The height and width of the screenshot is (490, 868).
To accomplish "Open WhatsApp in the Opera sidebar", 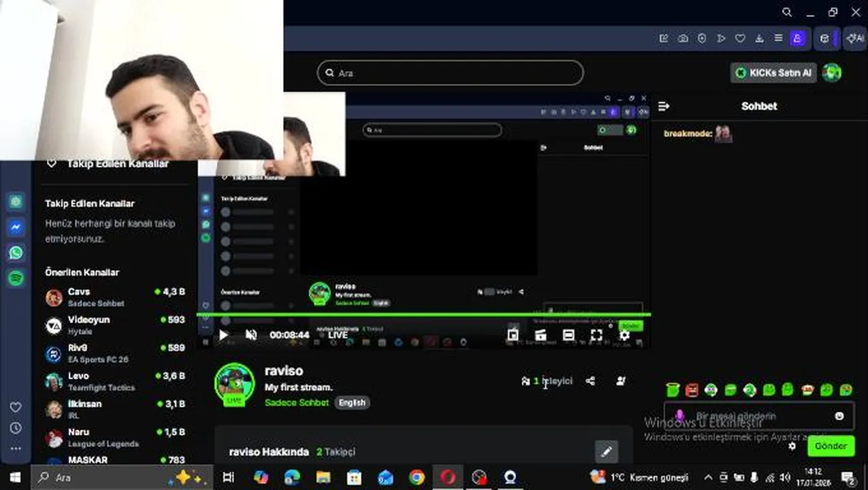I will click(x=16, y=252).
